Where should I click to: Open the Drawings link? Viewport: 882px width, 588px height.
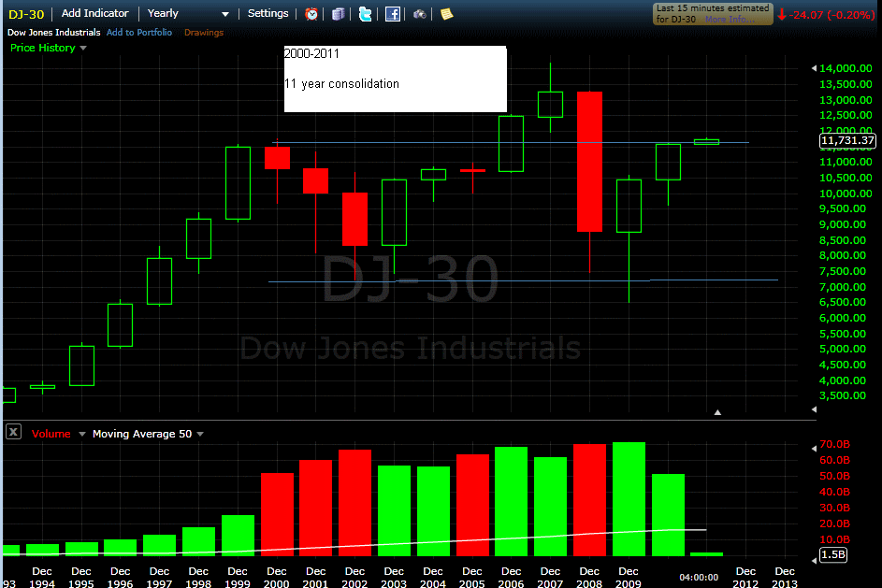click(204, 33)
